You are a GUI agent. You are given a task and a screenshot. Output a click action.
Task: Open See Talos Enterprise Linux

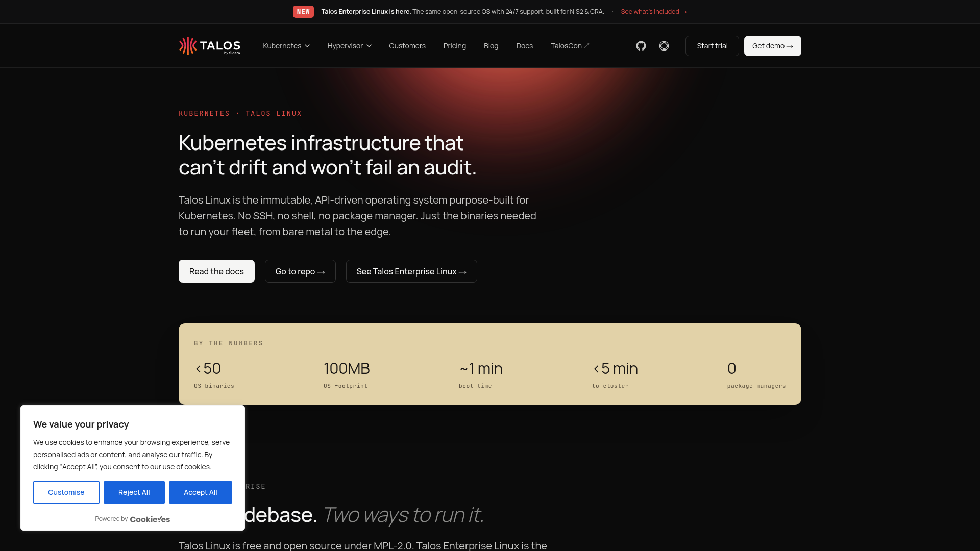tap(411, 271)
